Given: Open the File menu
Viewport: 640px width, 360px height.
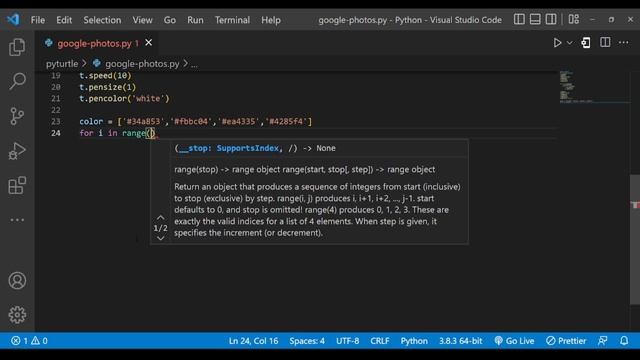Looking at the screenshot, I should click(38, 20).
